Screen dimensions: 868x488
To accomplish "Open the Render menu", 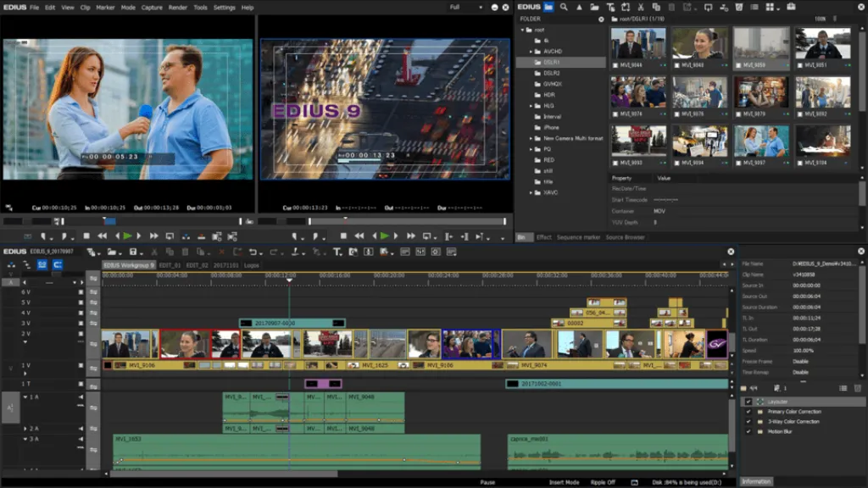I will [x=178, y=8].
